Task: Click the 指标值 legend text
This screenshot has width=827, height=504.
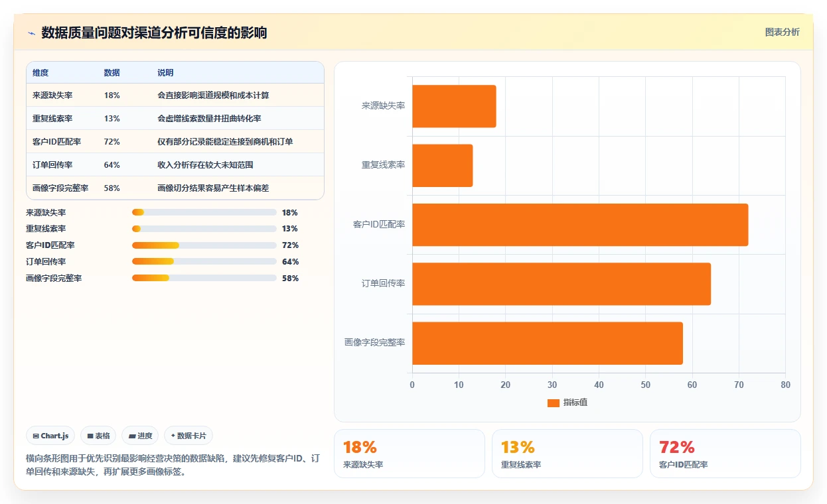Action: [575, 403]
